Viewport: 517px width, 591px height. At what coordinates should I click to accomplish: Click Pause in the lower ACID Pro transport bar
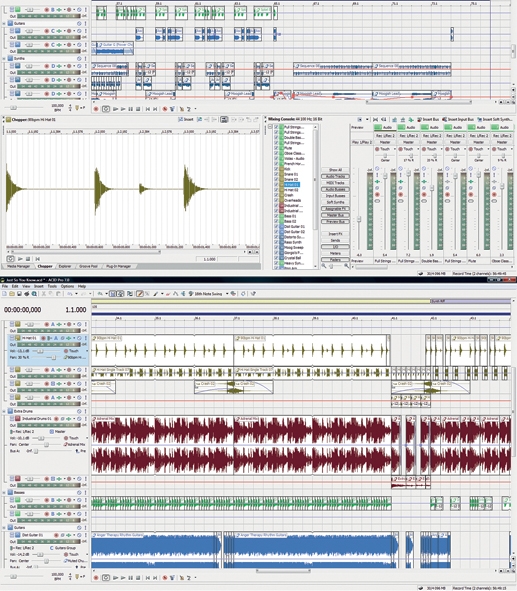point(130,577)
